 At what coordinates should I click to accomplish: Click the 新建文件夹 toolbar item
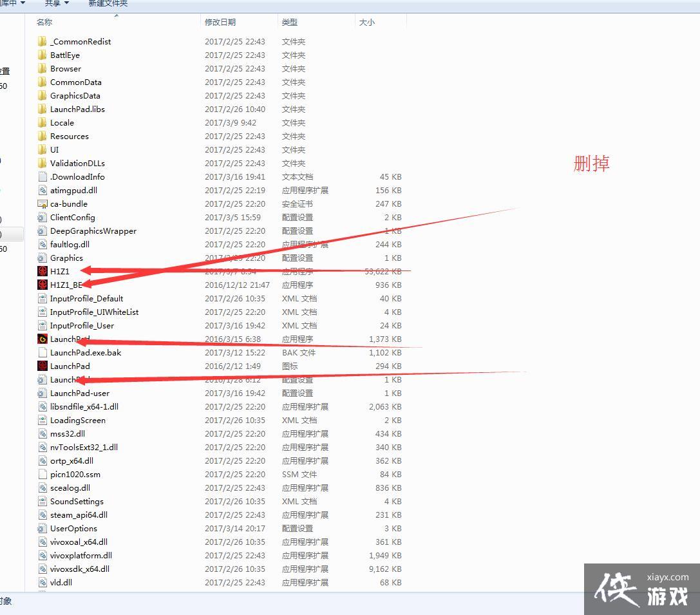click(108, 4)
